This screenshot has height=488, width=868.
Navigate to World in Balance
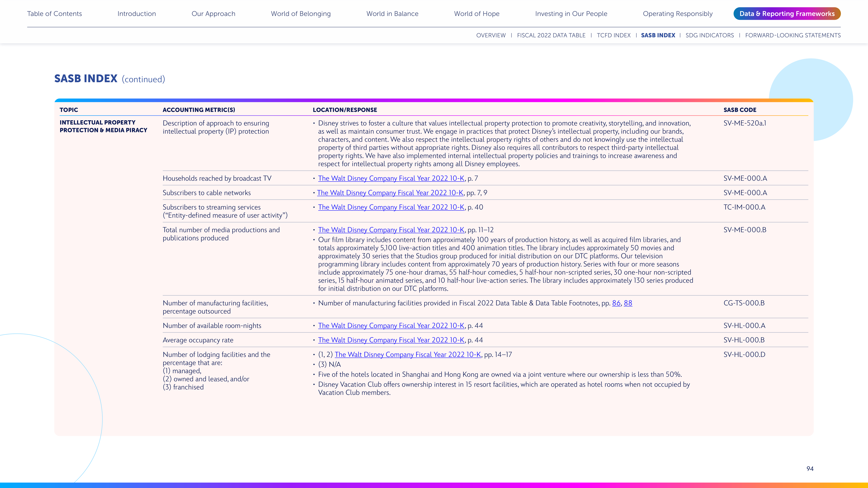tap(392, 14)
